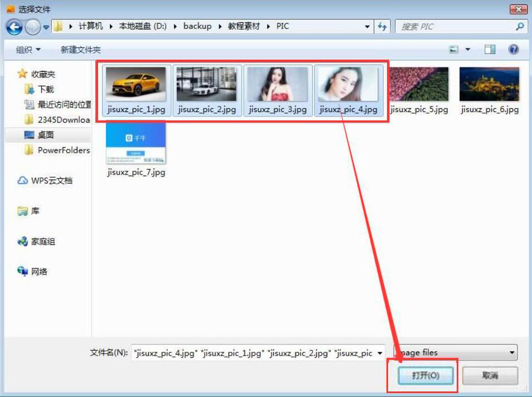Select 本地磁盘 (D:) in the address path
Viewport: 532px width, 397px height.
pos(143,26)
